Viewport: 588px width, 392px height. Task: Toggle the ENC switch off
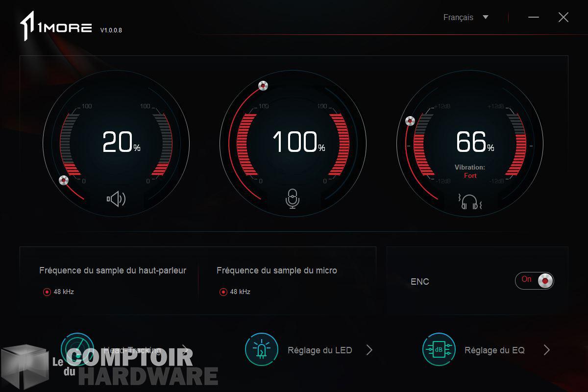(x=535, y=281)
